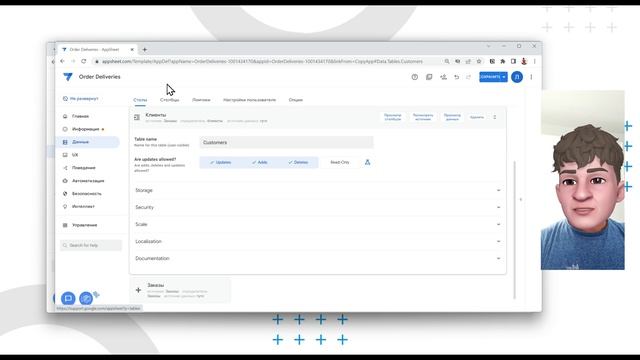Click the flask expression icon near Read-Only

pyautogui.click(x=367, y=162)
